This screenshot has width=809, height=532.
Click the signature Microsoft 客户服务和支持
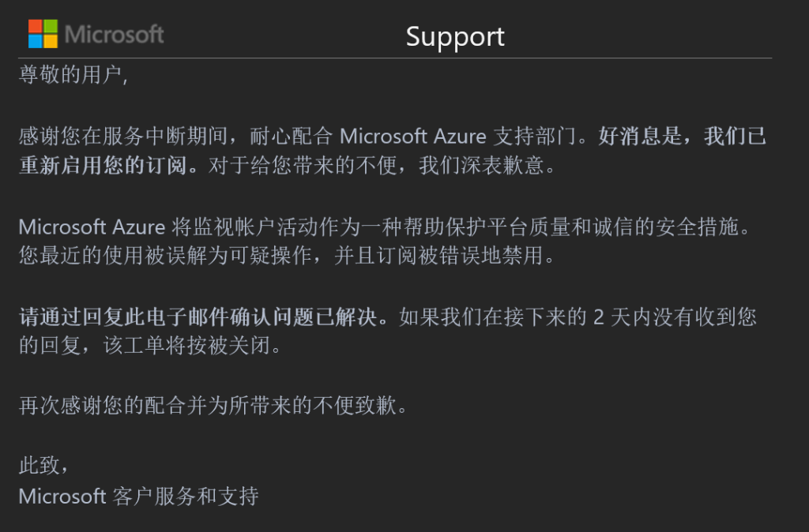coord(138,496)
